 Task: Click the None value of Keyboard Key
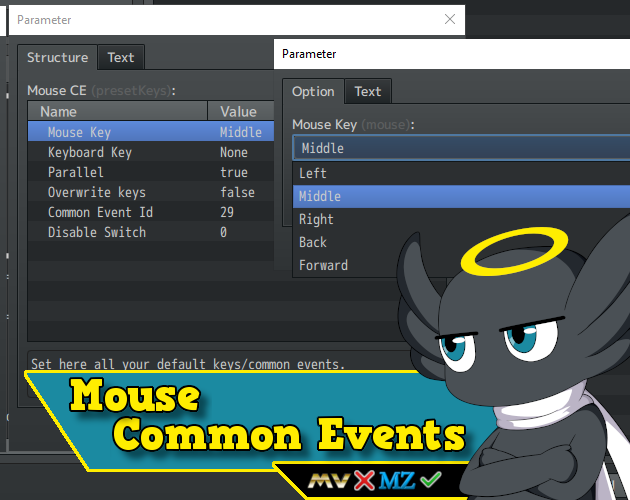click(x=234, y=152)
